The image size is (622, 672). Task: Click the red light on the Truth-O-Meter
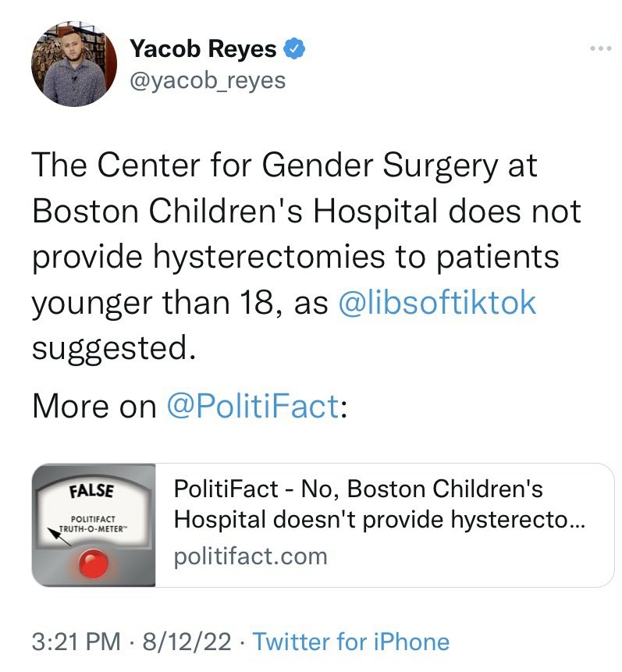tap(93, 564)
